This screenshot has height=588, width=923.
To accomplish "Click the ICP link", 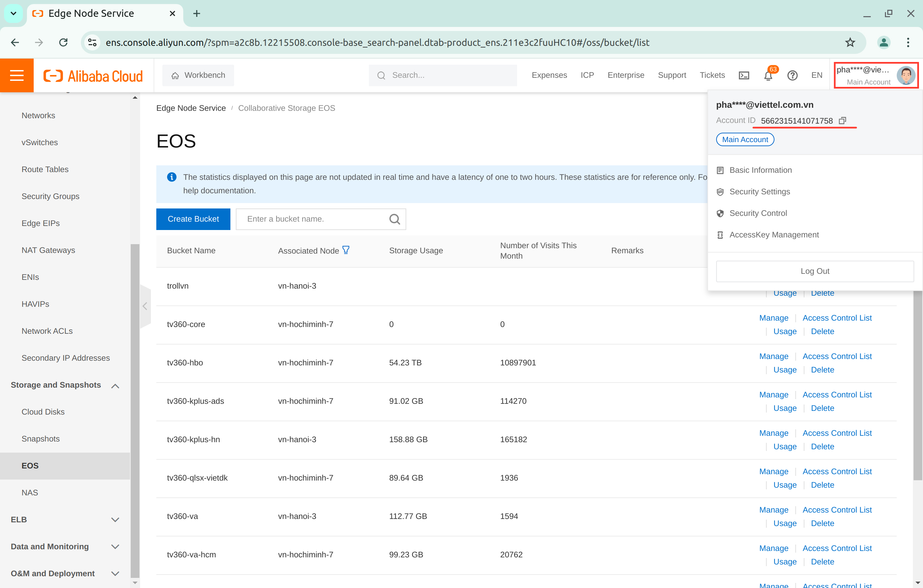I will click(x=587, y=75).
